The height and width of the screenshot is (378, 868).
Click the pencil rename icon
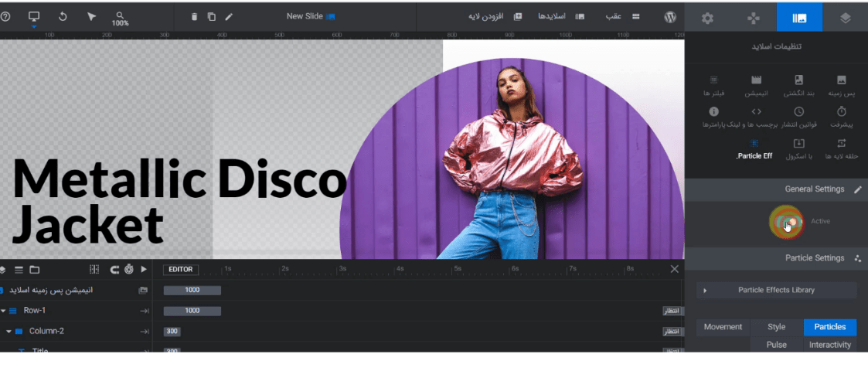click(229, 17)
